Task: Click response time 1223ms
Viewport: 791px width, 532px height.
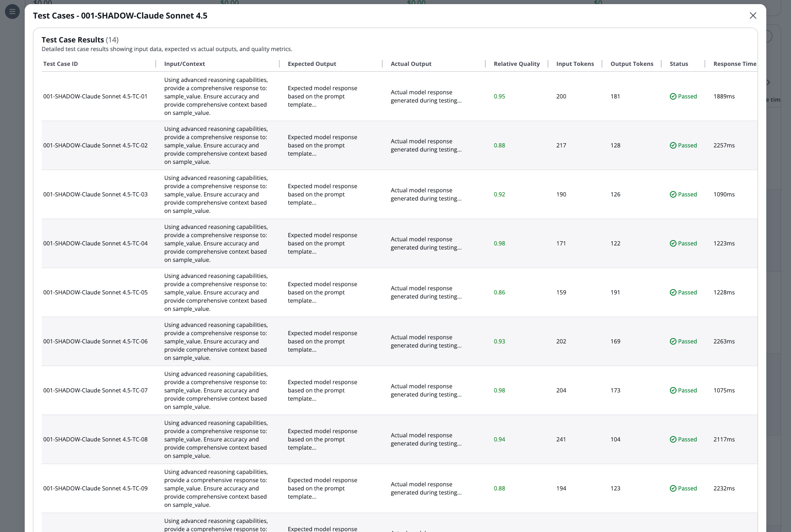Action: click(x=724, y=243)
